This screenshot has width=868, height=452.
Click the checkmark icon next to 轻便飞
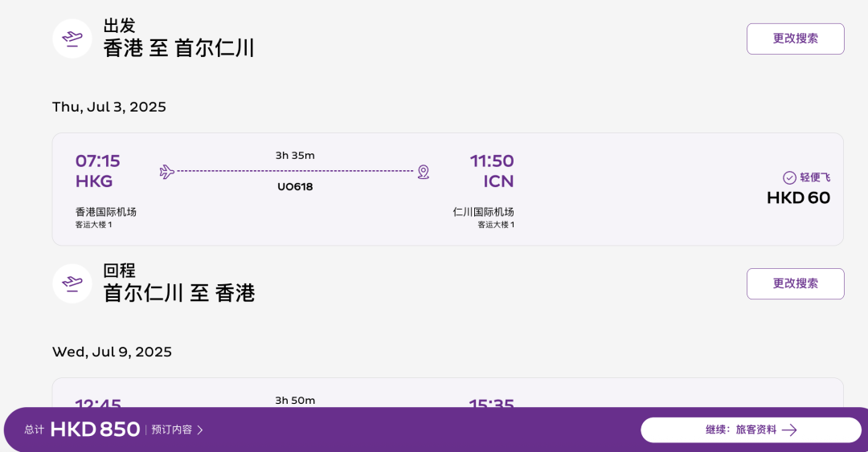click(x=789, y=177)
